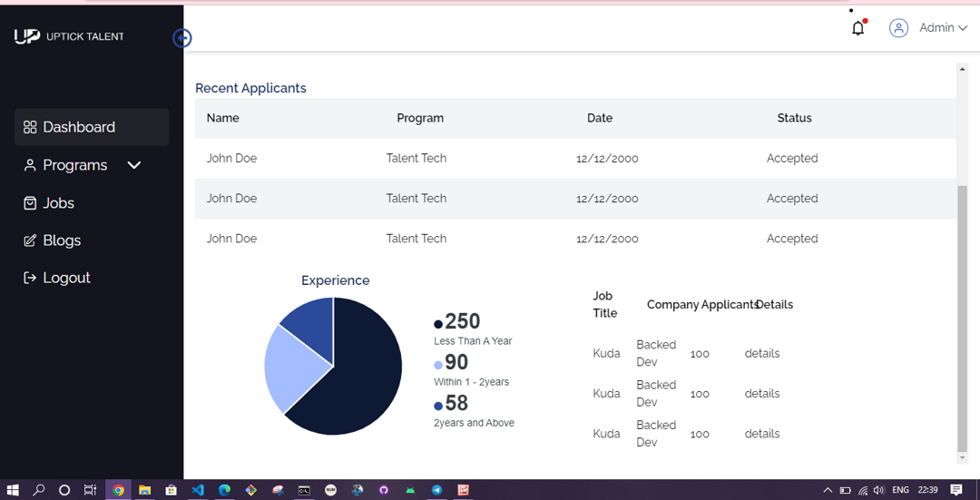Open Visual Studio Code in taskbar
This screenshot has height=500, width=980.
(198, 490)
